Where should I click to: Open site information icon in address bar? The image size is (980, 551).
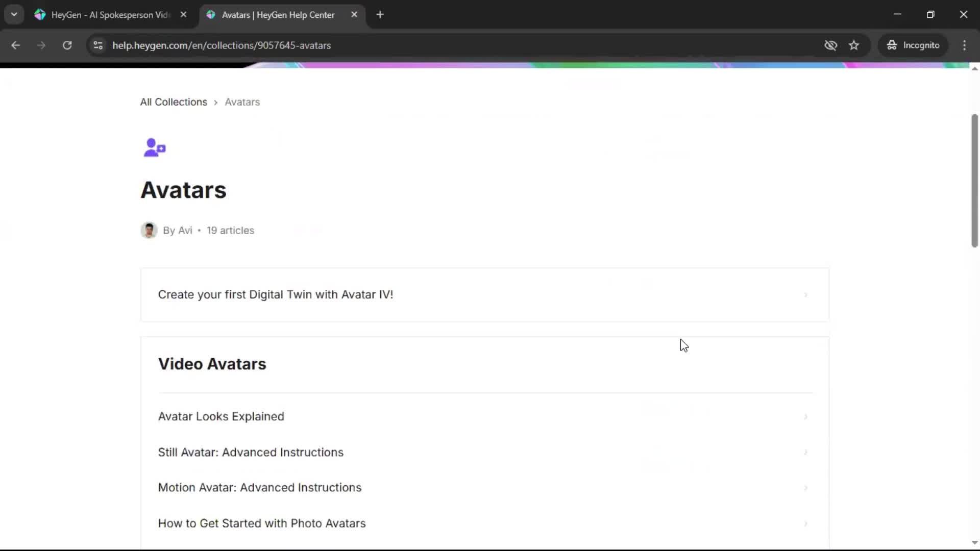(x=98, y=45)
